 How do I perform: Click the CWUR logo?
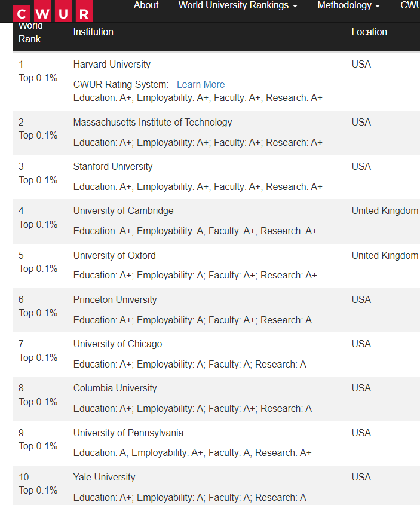(53, 11)
